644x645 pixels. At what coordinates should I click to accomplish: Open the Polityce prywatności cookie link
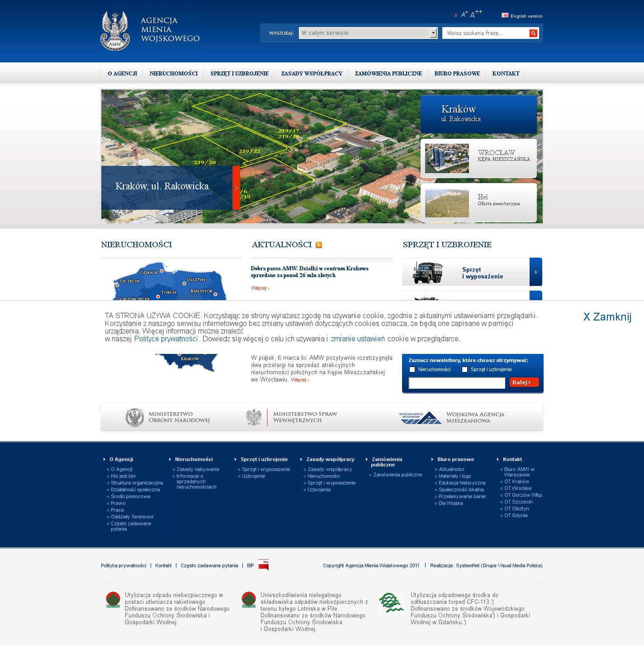[x=166, y=339]
